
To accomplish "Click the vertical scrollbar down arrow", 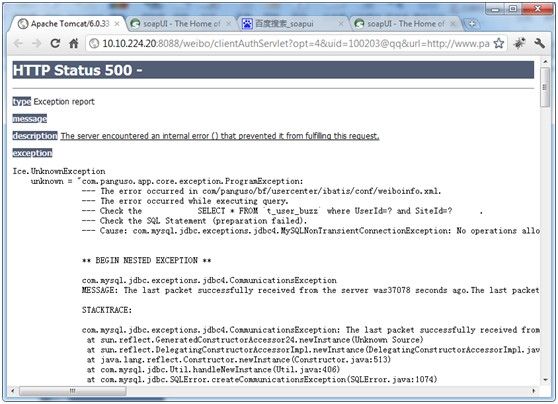I will click(545, 380).
